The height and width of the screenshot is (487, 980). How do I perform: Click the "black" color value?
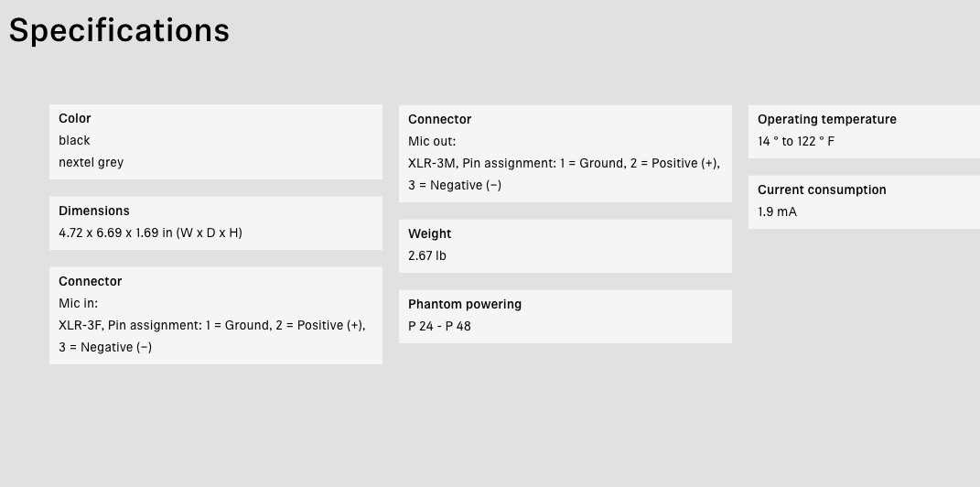pyautogui.click(x=74, y=140)
